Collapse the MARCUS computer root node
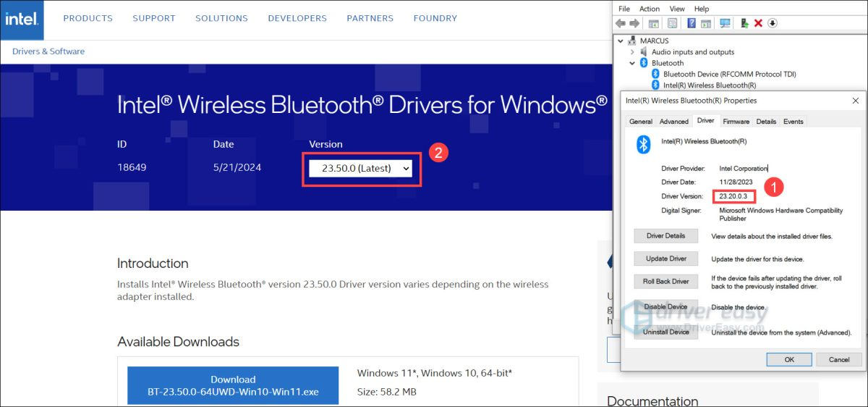868x407 pixels. 621,41
